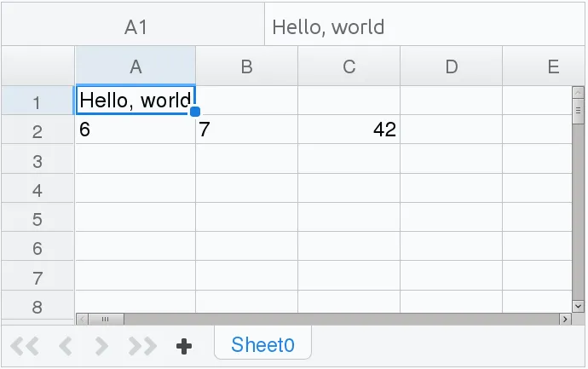Click the vertical scrollbar thumb

coord(578,111)
